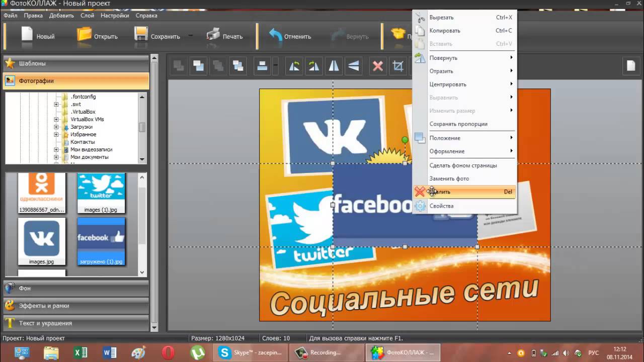Open Свойства from context menu
Viewport: 644px width, 362px height.
coord(464,206)
